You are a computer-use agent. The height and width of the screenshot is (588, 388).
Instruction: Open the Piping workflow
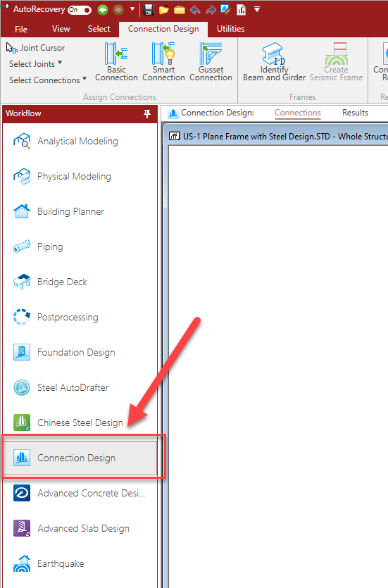click(x=80, y=246)
